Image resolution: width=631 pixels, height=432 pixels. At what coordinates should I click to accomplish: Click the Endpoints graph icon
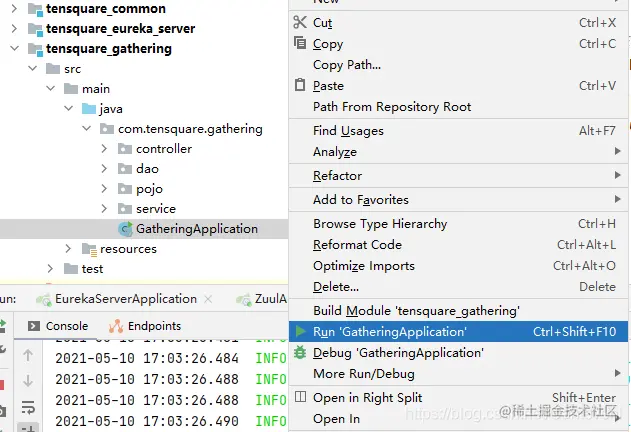[x=116, y=326]
